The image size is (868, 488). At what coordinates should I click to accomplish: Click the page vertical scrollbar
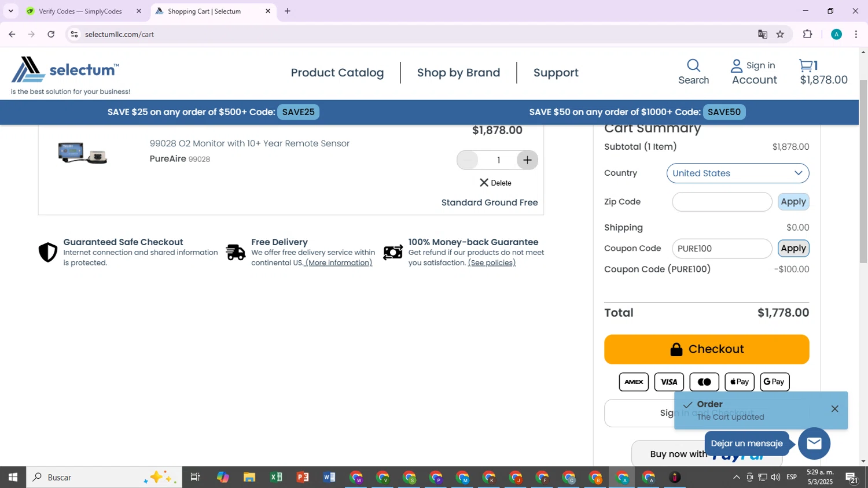coord(863,171)
